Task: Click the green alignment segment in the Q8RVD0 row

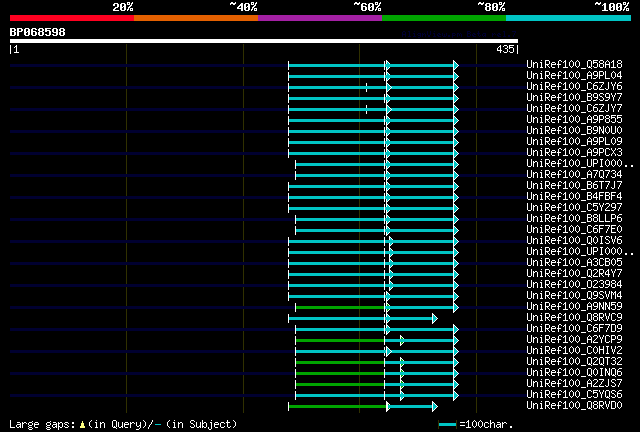Action: click(338, 407)
